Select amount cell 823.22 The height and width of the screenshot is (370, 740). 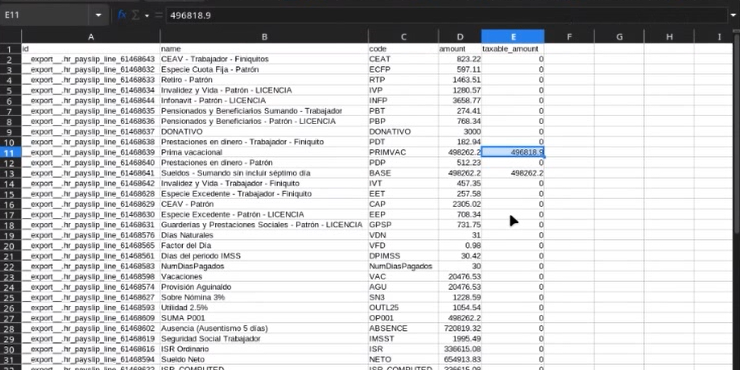point(460,59)
